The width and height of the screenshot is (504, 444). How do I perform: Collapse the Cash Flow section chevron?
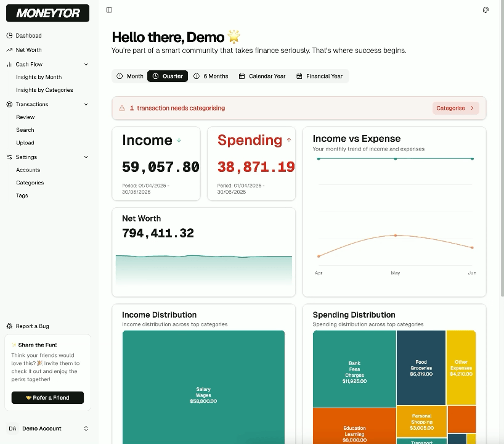86,64
